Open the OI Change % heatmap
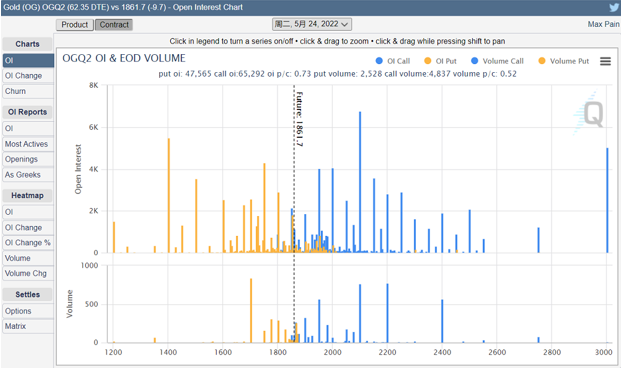Viewport: 623px width, 369px height. (28, 243)
